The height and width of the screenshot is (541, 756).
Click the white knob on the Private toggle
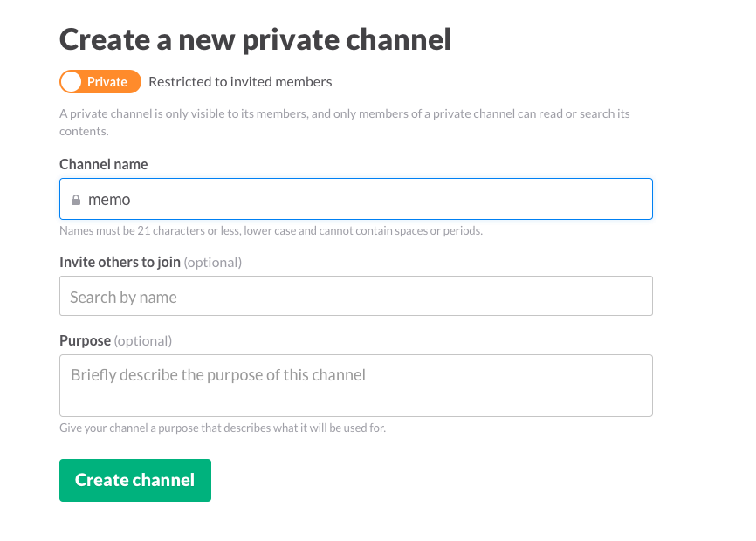[x=72, y=82]
